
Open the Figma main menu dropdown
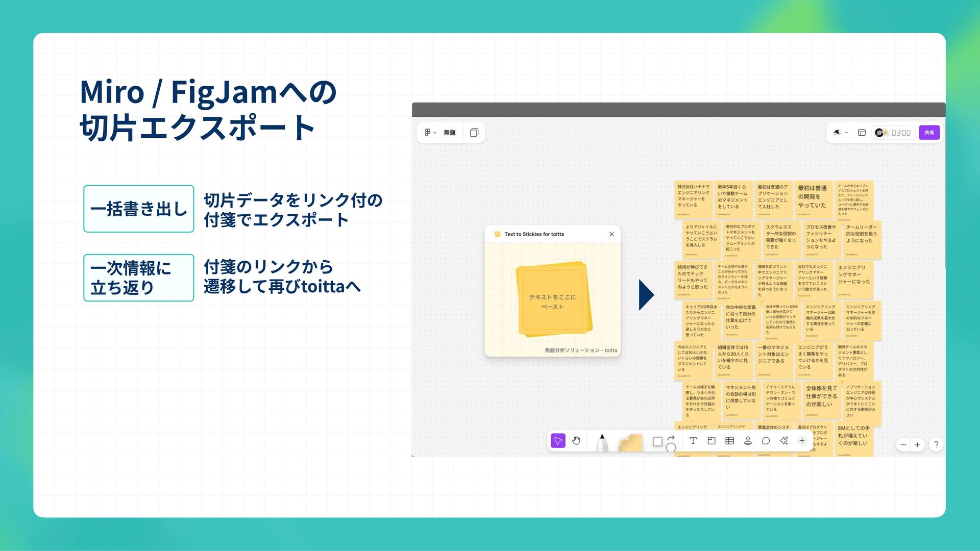430,133
